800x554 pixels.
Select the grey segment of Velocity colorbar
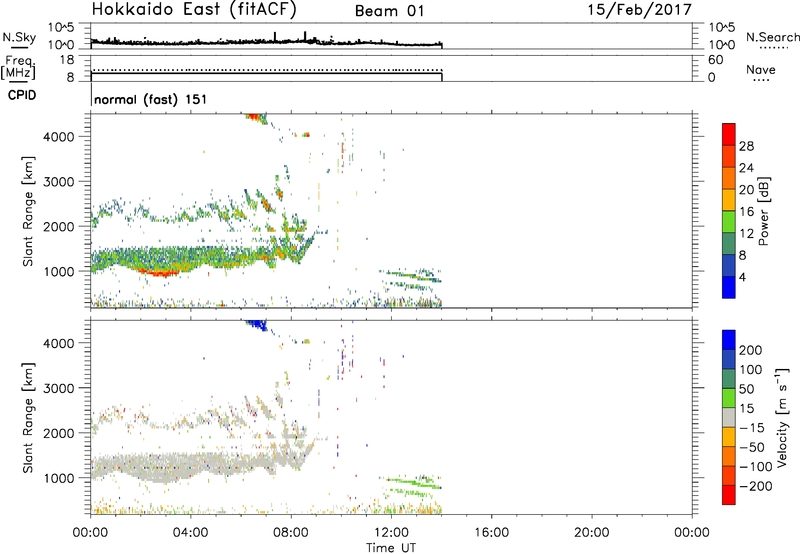729,417
